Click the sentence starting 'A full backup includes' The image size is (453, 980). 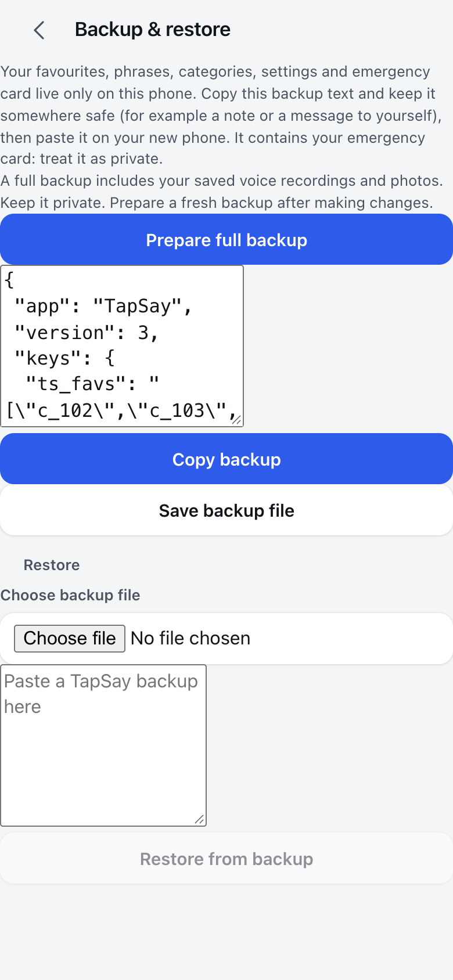(222, 181)
